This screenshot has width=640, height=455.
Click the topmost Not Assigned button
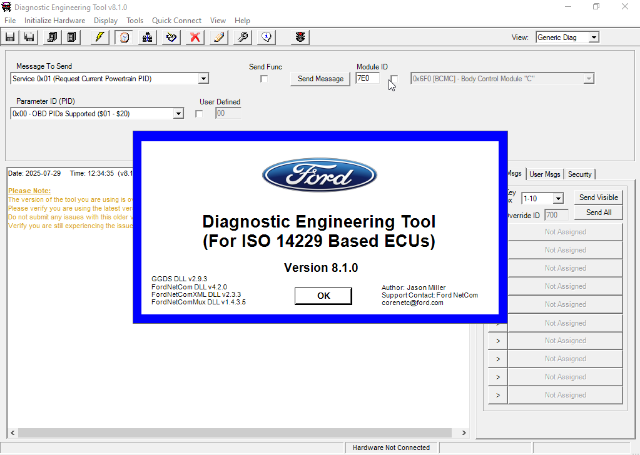pos(565,232)
